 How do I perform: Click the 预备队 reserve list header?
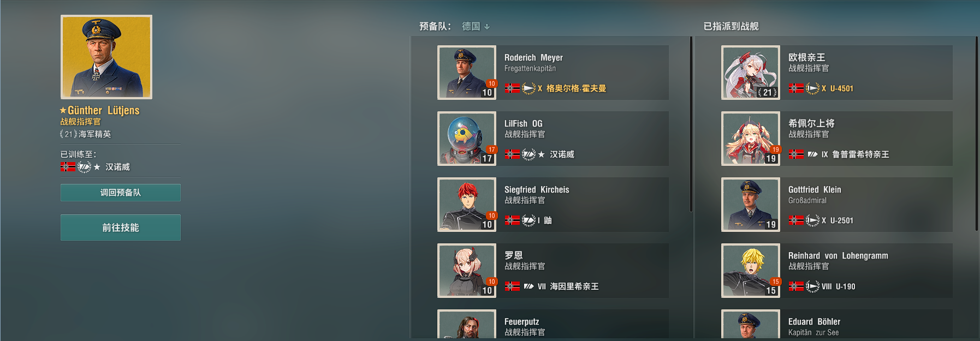tap(435, 26)
